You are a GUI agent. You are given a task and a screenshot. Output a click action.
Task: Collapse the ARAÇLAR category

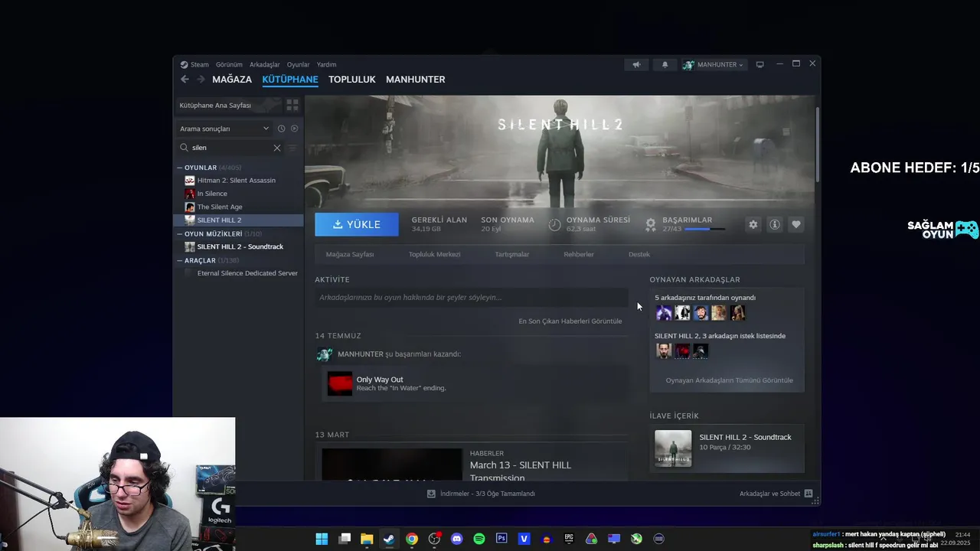pos(179,260)
